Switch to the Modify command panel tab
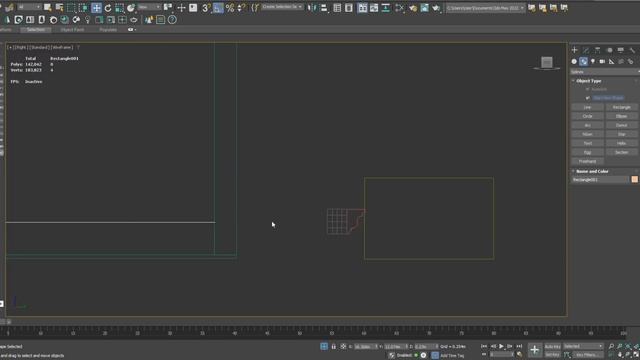 point(586,50)
